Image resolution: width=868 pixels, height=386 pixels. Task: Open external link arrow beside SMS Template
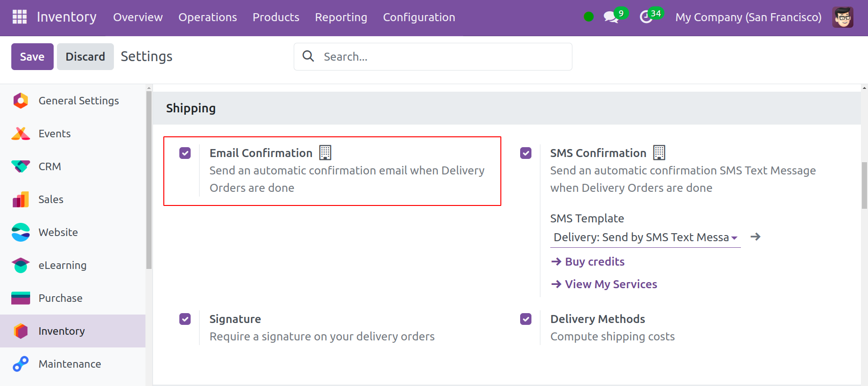755,237
